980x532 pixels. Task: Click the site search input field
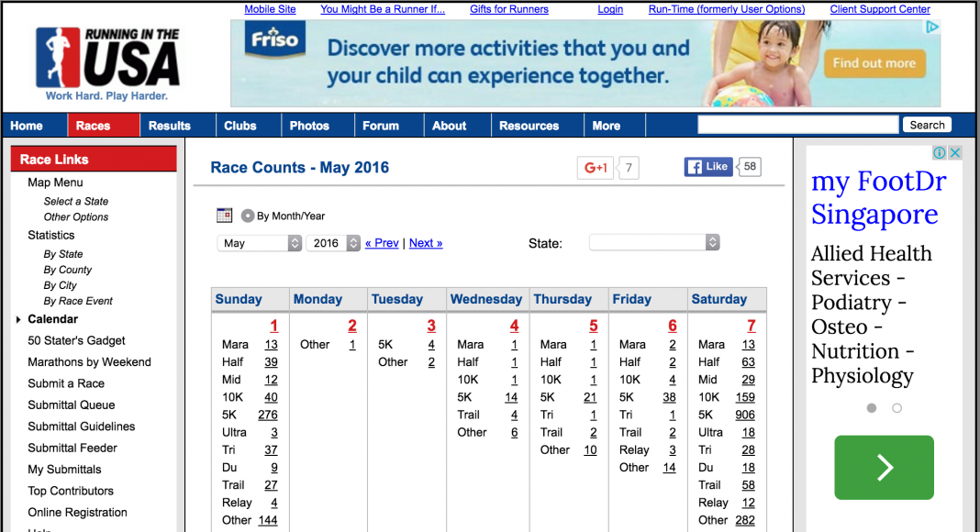tap(798, 125)
